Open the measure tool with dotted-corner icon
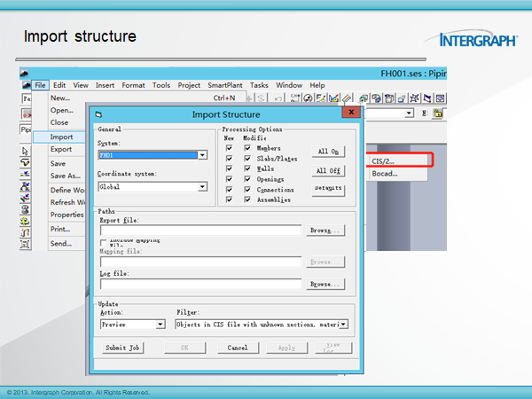532x399 pixels. pos(295,98)
